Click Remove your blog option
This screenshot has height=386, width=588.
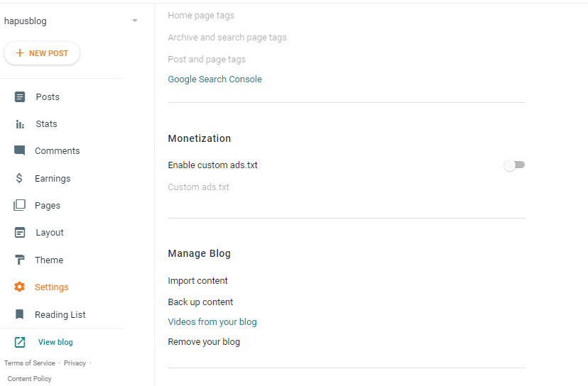click(204, 342)
